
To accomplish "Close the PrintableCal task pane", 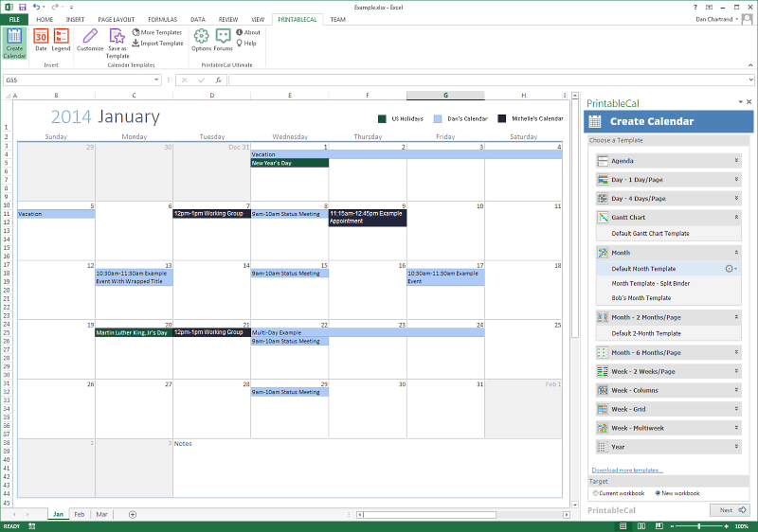I will click(749, 102).
